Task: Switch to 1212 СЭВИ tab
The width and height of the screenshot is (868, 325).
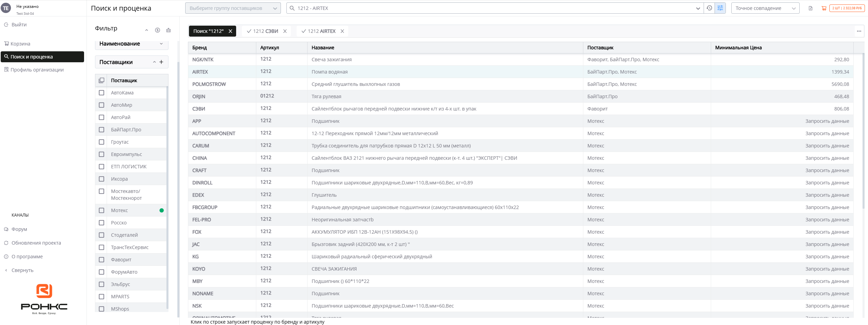Action: click(266, 31)
